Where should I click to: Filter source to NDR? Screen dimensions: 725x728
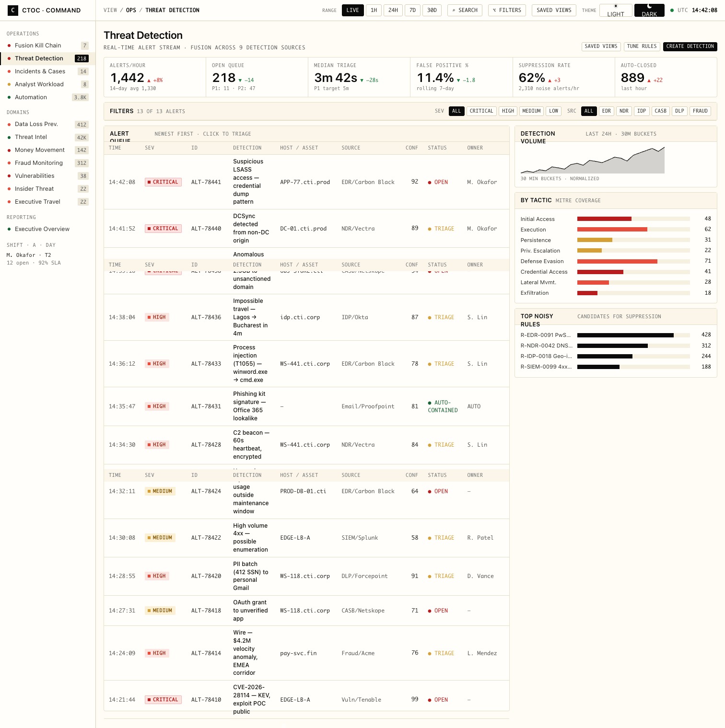pos(624,111)
